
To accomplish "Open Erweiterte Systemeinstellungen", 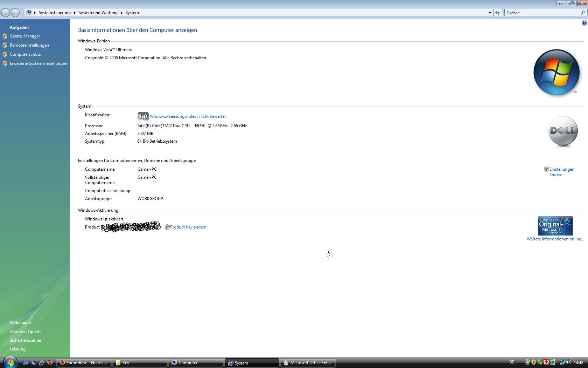I will tap(38, 63).
